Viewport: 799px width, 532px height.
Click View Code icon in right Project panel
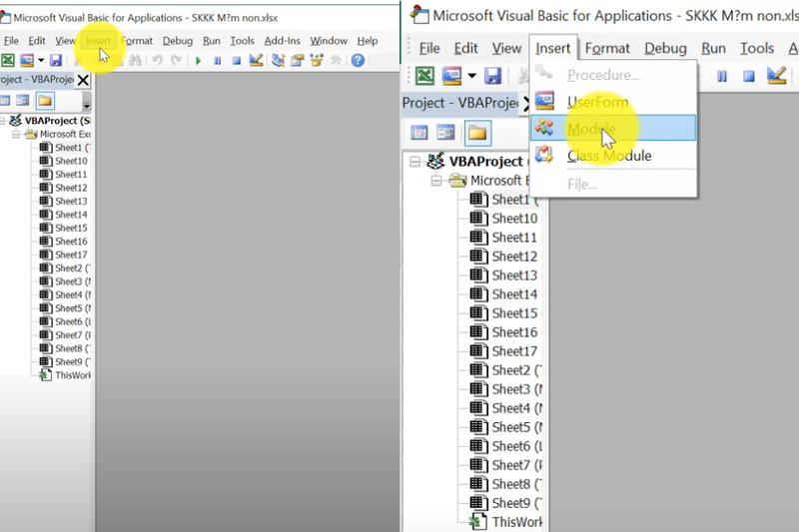tap(418, 134)
